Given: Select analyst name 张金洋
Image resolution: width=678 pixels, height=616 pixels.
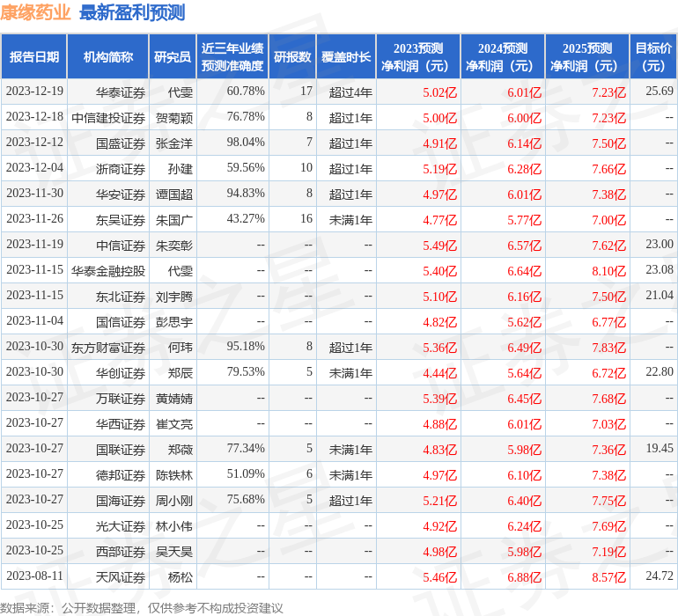Looking at the screenshot, I should coord(174,143).
